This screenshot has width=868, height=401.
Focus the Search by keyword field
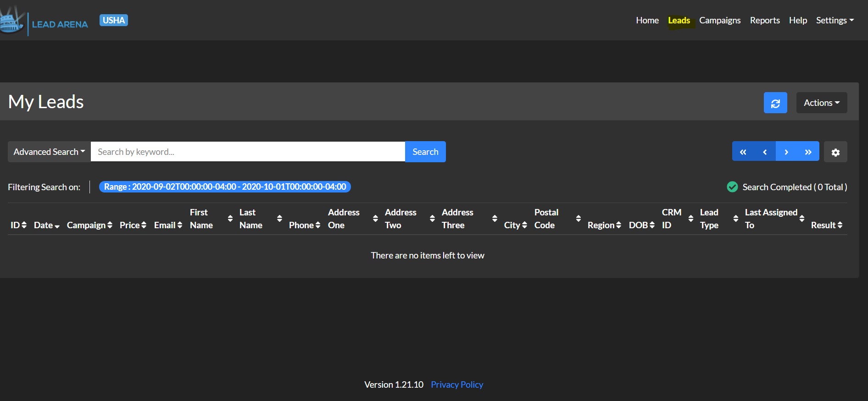point(248,152)
